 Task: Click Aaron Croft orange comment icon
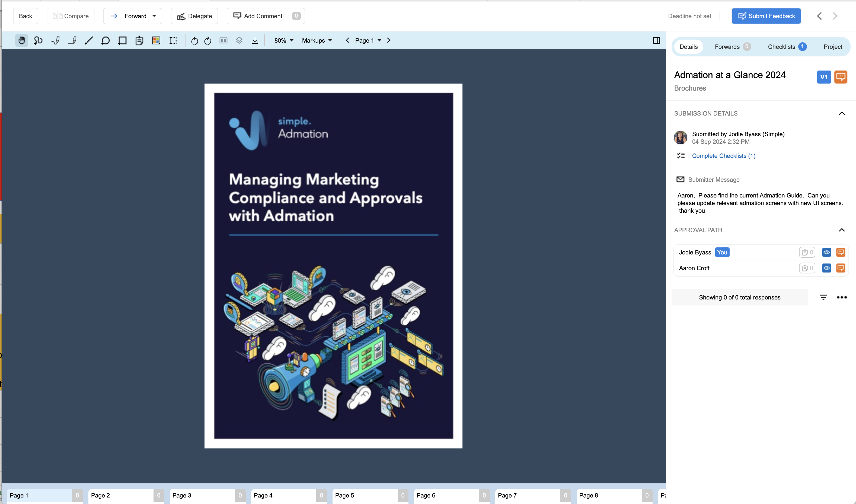pyautogui.click(x=841, y=268)
